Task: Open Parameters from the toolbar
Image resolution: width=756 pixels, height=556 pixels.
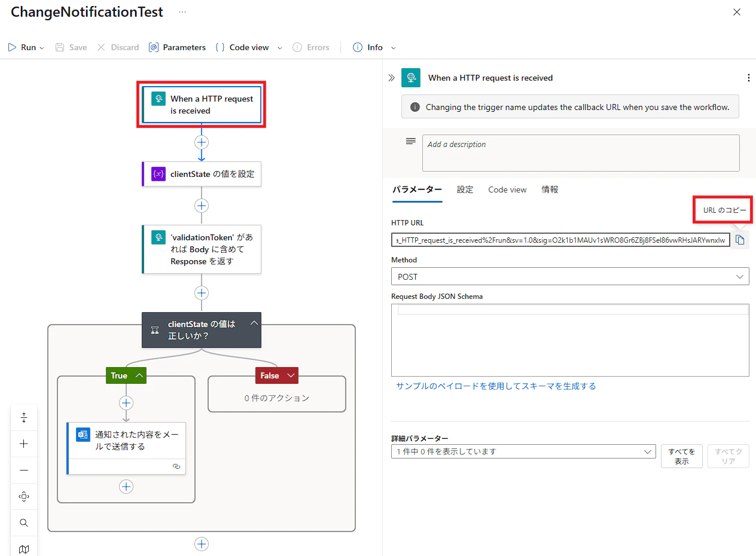Action: point(177,47)
